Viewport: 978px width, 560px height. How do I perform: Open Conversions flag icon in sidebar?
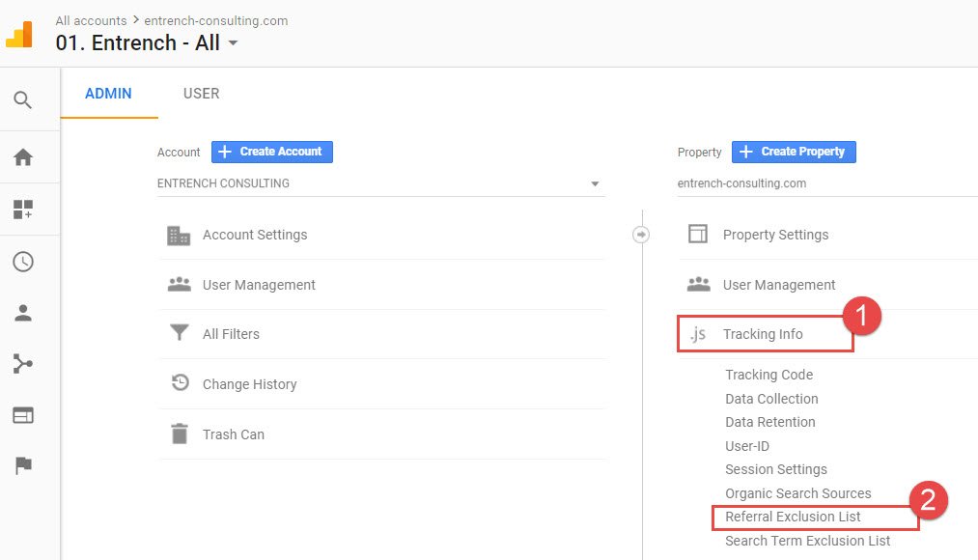pos(22,465)
